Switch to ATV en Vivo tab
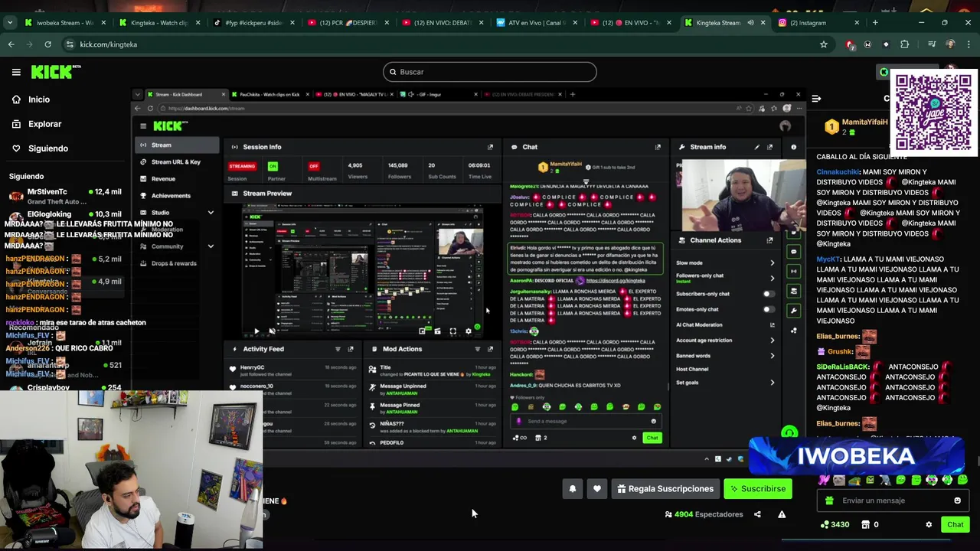 coord(536,23)
